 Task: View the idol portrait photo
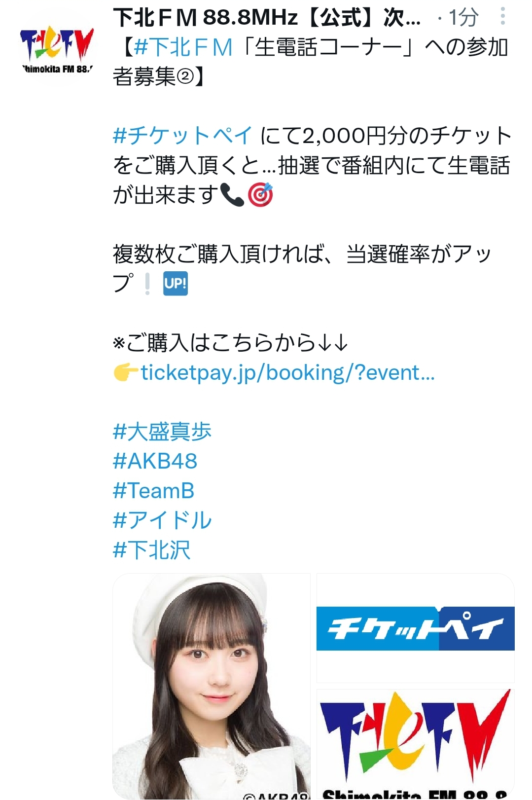(212, 686)
